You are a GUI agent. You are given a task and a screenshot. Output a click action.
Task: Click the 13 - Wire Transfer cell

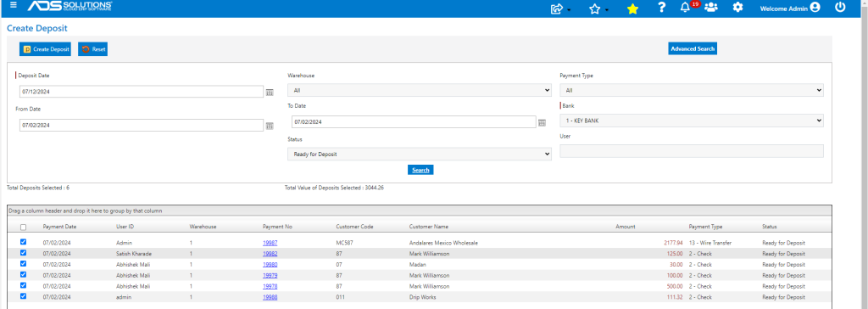click(x=710, y=243)
